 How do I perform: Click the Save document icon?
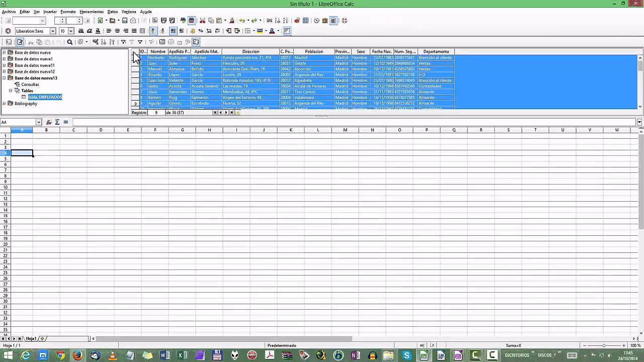124,21
